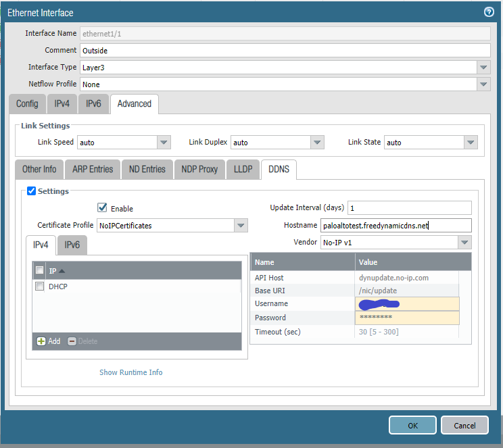
Task: Expand the Vendor dropdown
Action: click(464, 243)
